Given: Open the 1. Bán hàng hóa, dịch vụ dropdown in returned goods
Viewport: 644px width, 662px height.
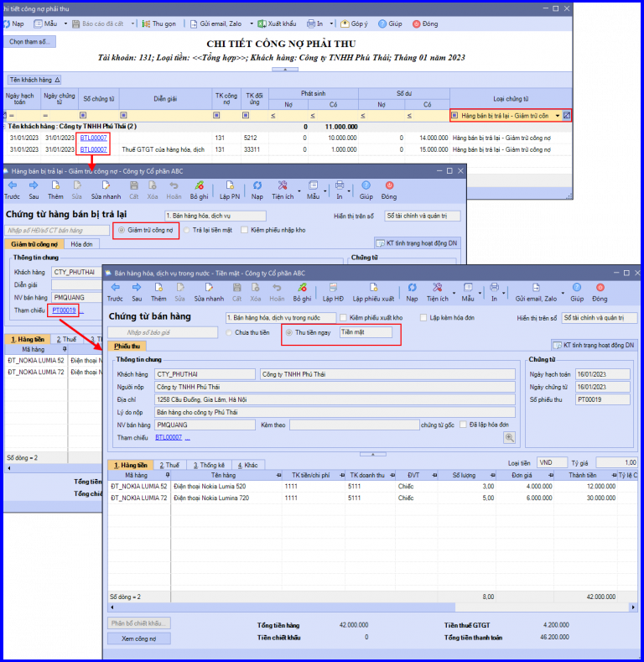Looking at the screenshot, I should point(216,216).
